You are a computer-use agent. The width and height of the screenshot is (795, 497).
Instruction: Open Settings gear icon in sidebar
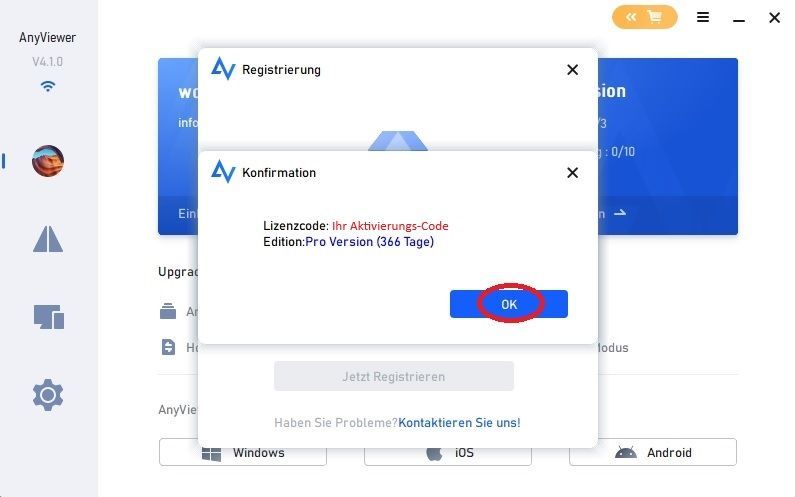(x=48, y=395)
